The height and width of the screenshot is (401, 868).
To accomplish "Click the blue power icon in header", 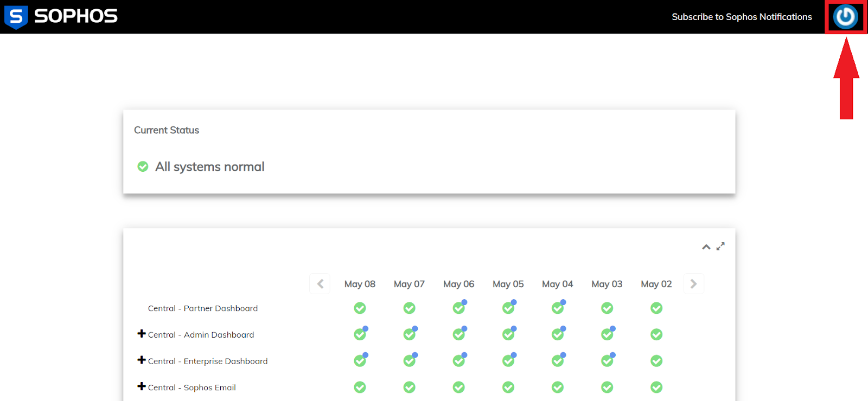I will pos(846,17).
